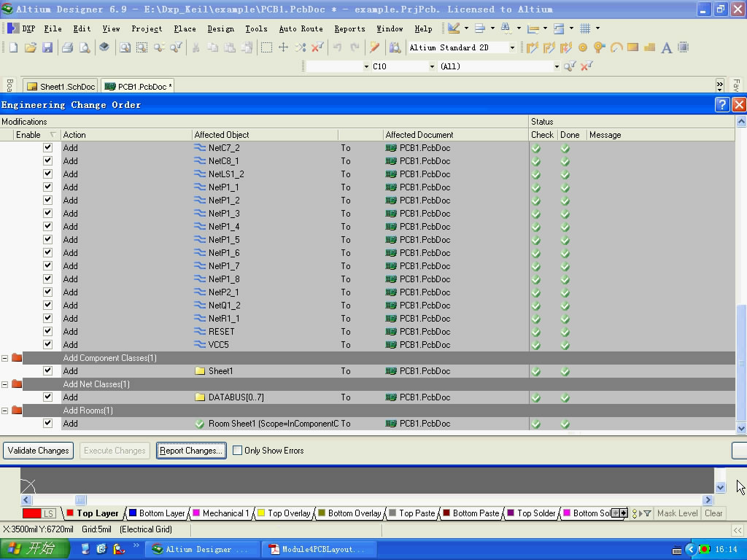
Task: Click the Mask Level button
Action: pyautogui.click(x=678, y=513)
